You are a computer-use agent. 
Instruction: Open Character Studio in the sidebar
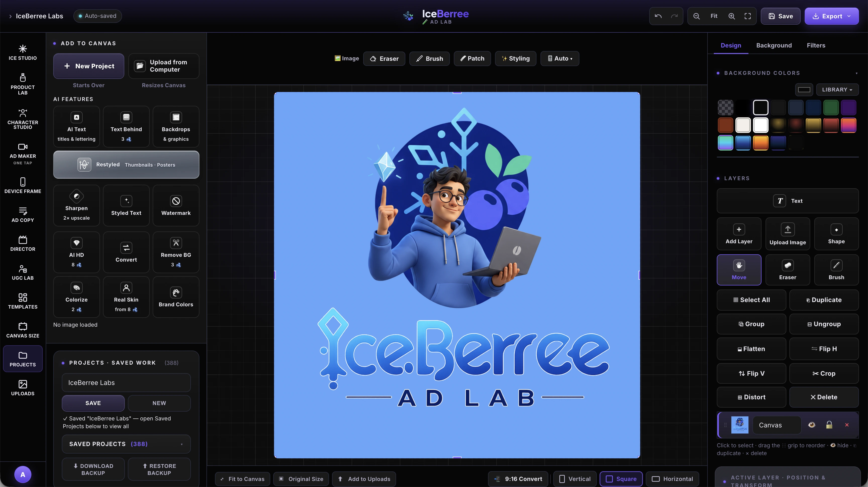point(23,119)
